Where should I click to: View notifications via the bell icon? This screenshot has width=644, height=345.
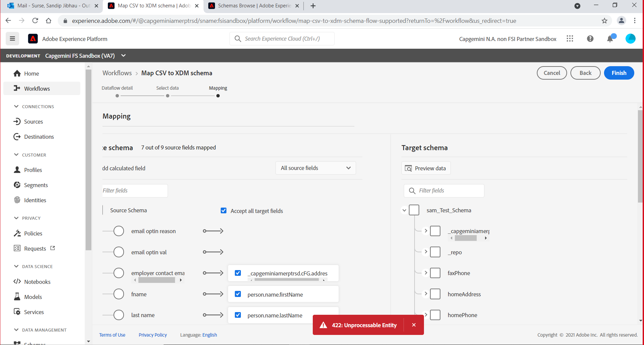(610, 39)
